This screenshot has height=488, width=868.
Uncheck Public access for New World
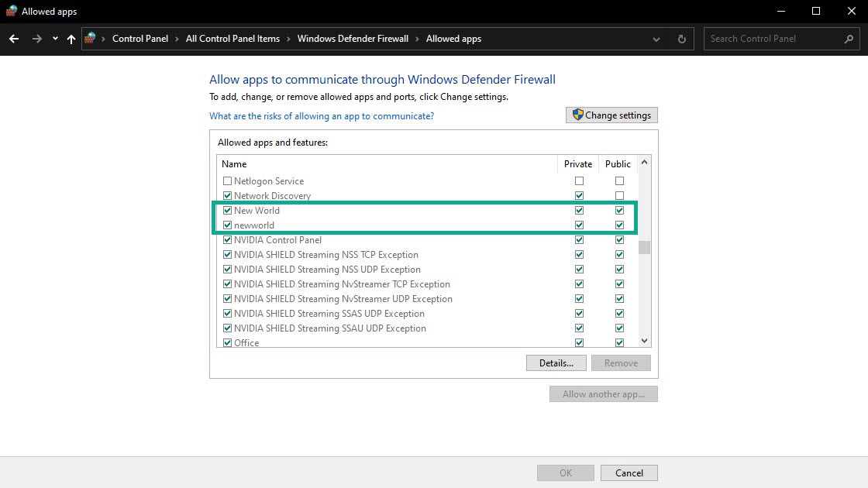tap(619, 210)
